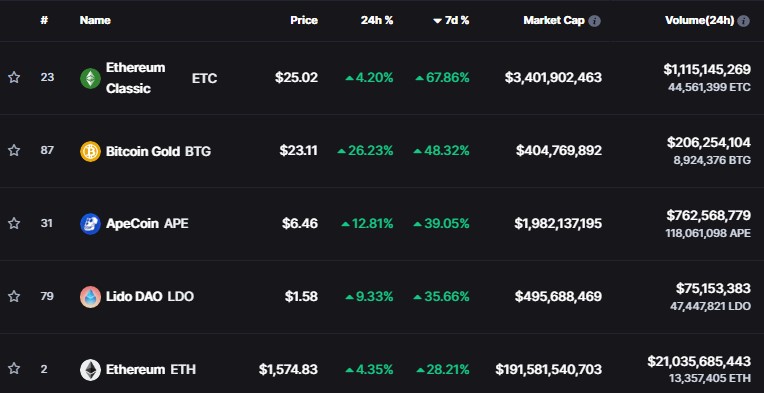Sort the list by Name header
The height and width of the screenshot is (393, 764).
(x=95, y=20)
